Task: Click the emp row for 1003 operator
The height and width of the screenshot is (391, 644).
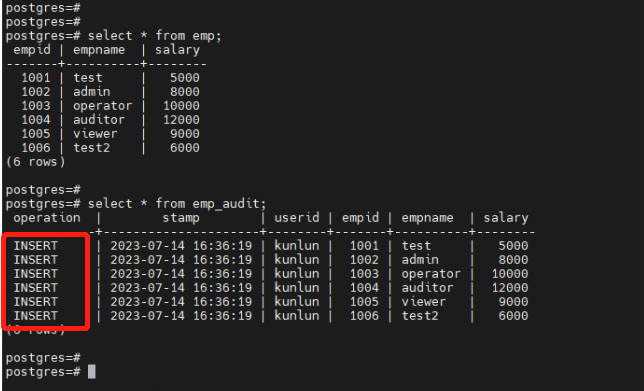Action: [x=110, y=106]
